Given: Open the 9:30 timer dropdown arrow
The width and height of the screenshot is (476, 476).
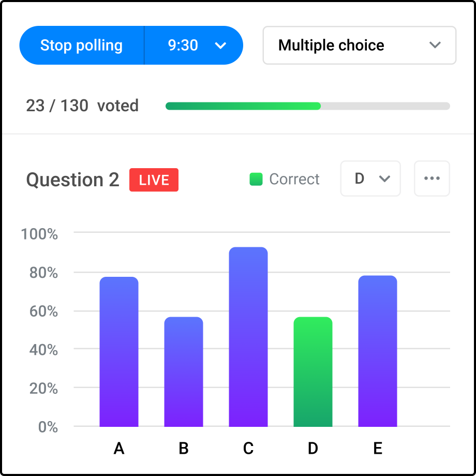Looking at the screenshot, I should (x=221, y=46).
